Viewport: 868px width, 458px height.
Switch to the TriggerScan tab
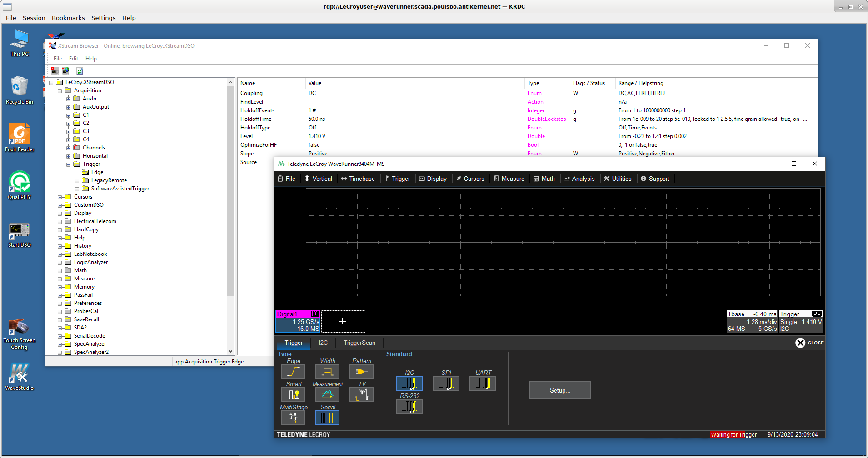(359, 343)
